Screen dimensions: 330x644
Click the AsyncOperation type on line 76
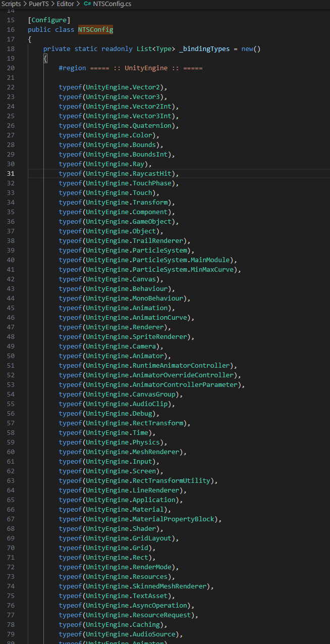(x=159, y=606)
